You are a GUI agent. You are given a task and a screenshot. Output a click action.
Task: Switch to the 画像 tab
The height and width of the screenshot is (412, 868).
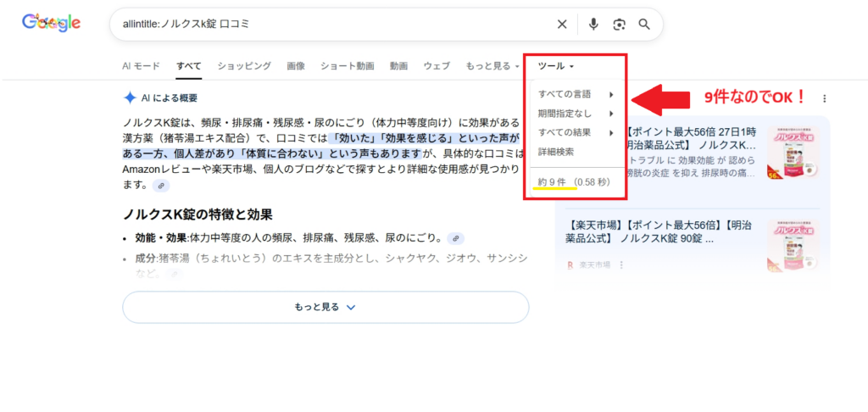point(296,65)
